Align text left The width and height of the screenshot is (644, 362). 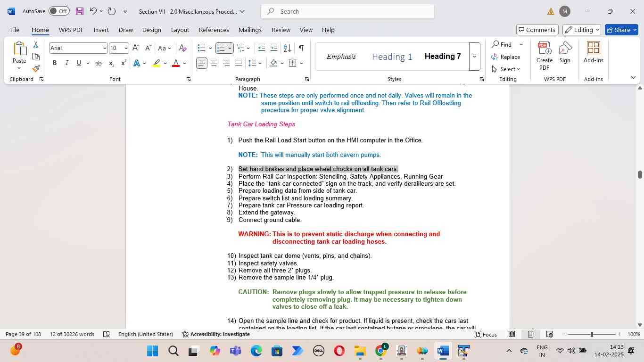[202, 63]
